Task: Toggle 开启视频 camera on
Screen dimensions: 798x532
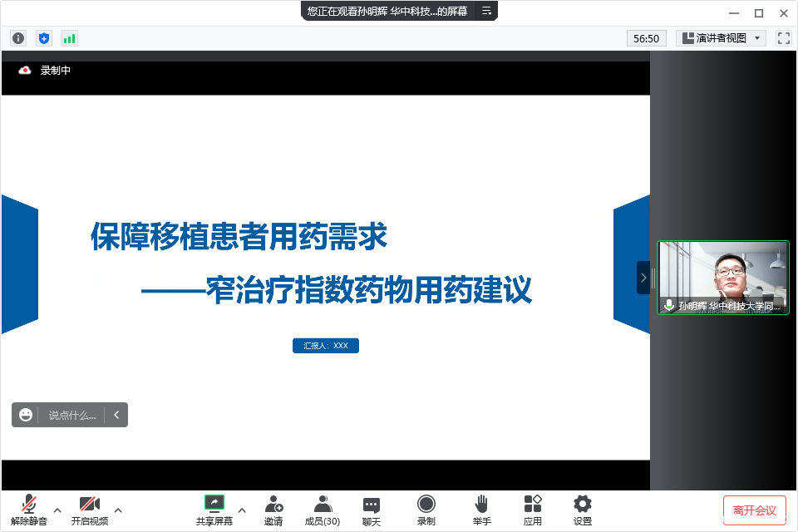Action: tap(89, 510)
